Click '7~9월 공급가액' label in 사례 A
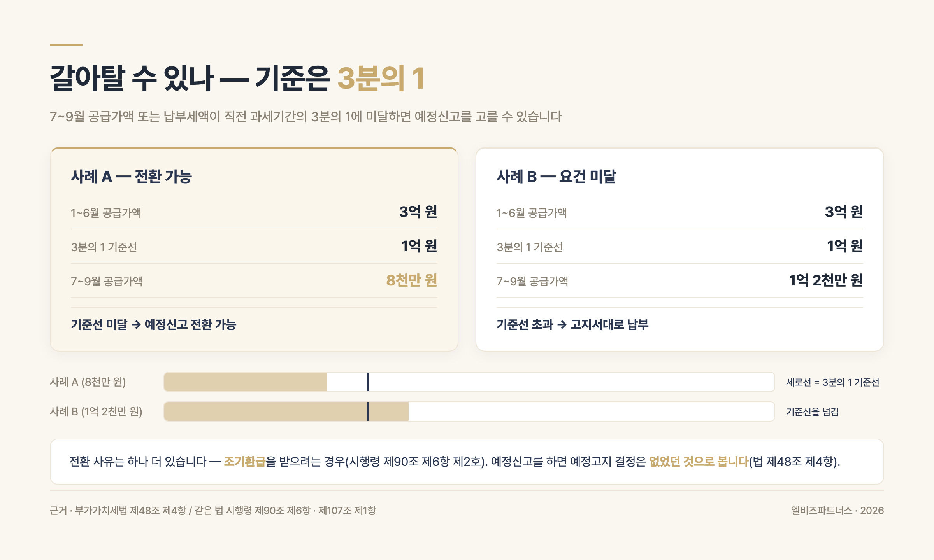This screenshot has height=560, width=934. point(107,281)
